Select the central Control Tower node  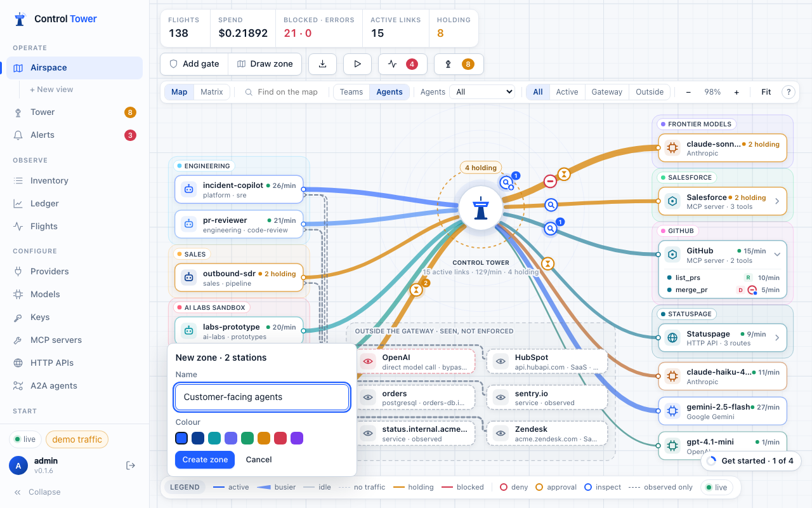coord(481,207)
